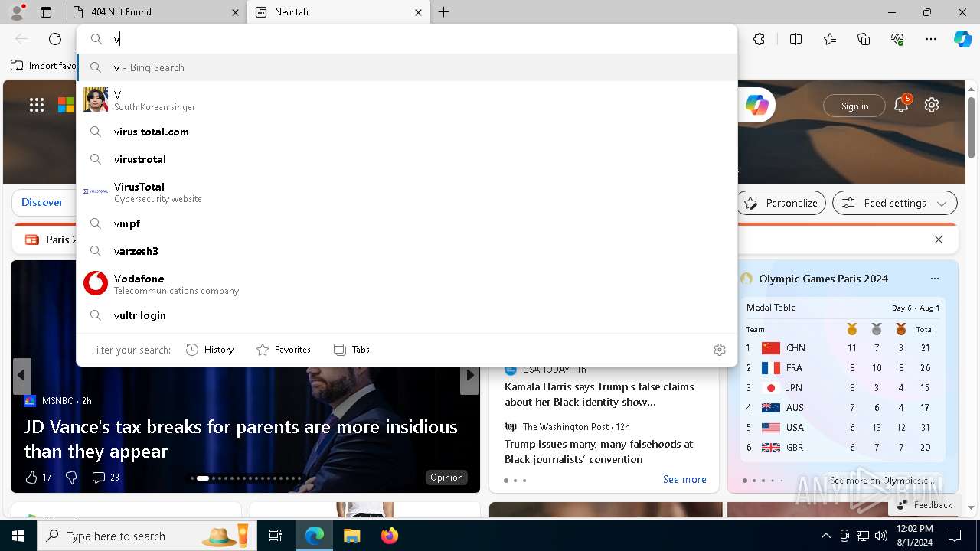Open address bar suggestion settings gear

pos(719,350)
